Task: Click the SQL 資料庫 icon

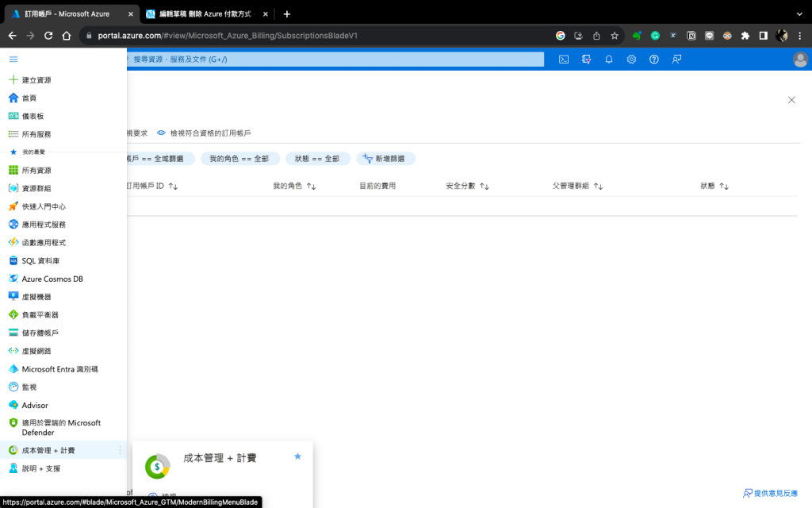Action: pyautogui.click(x=13, y=260)
